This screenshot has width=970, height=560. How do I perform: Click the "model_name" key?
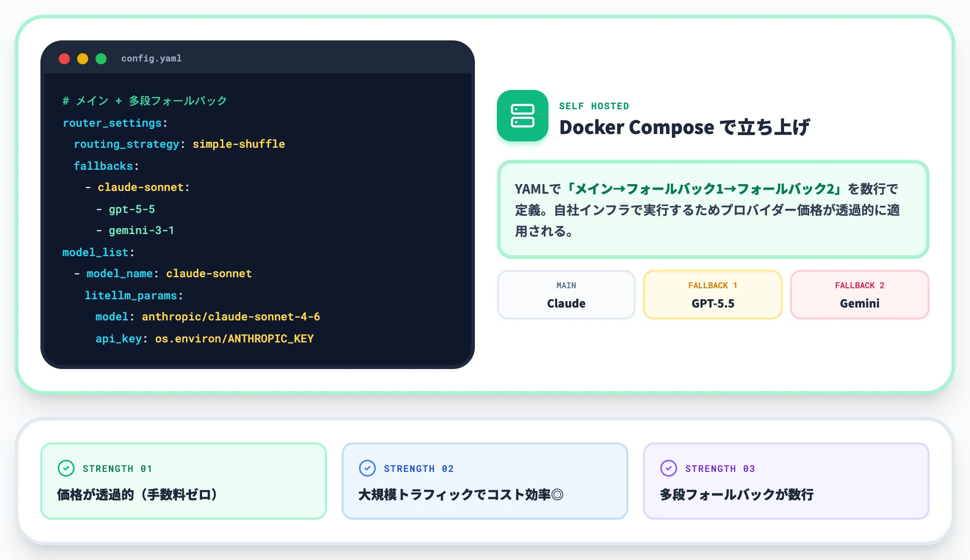[119, 274]
